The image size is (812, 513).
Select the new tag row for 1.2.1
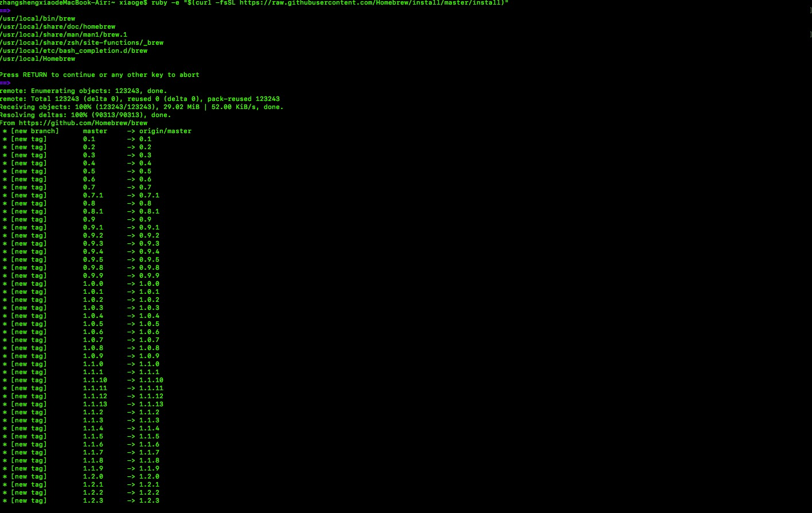(81, 484)
